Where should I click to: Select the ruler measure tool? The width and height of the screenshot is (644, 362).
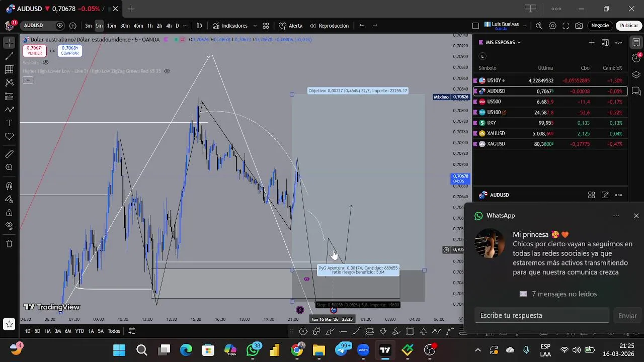9,154
